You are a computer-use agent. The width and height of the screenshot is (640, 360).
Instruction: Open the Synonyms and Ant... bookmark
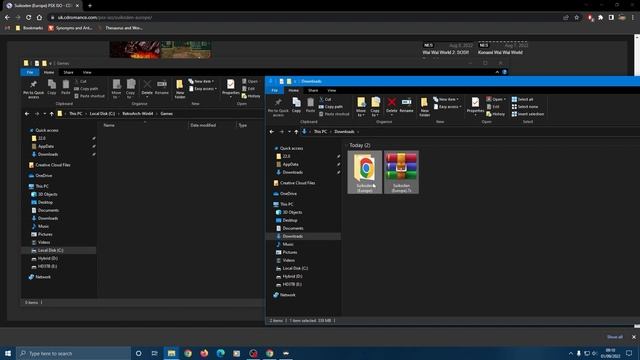pyautogui.click(x=70, y=28)
